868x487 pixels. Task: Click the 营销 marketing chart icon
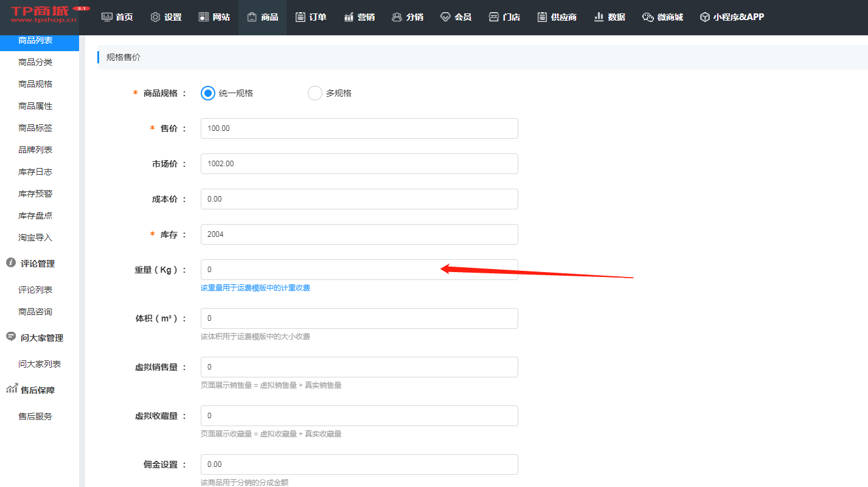pyautogui.click(x=349, y=17)
